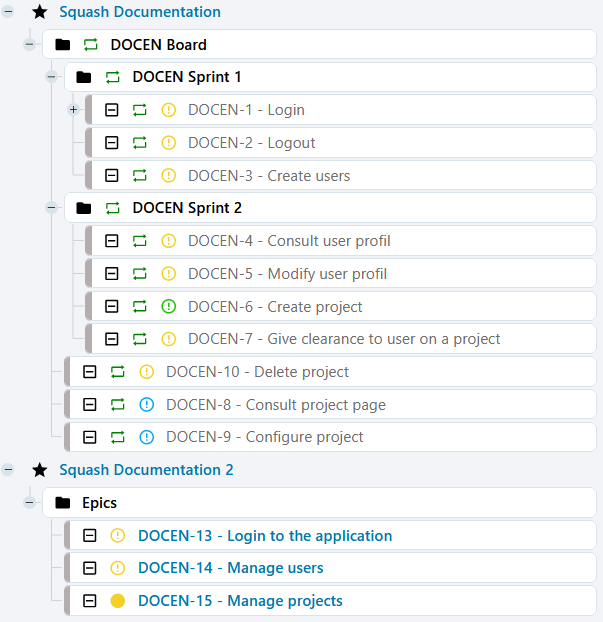Click the yellow status icon of DOCEN-1 Login
The height and width of the screenshot is (622, 603).
tap(168, 110)
